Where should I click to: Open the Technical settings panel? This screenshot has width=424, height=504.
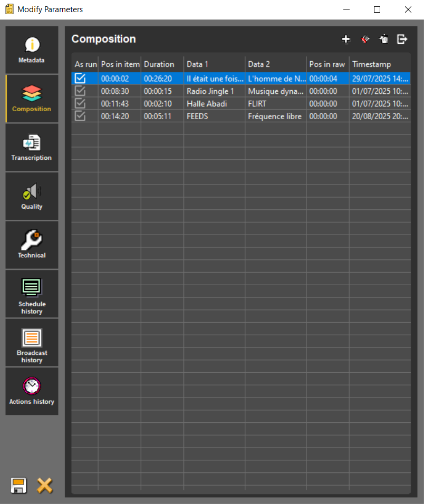(x=32, y=245)
